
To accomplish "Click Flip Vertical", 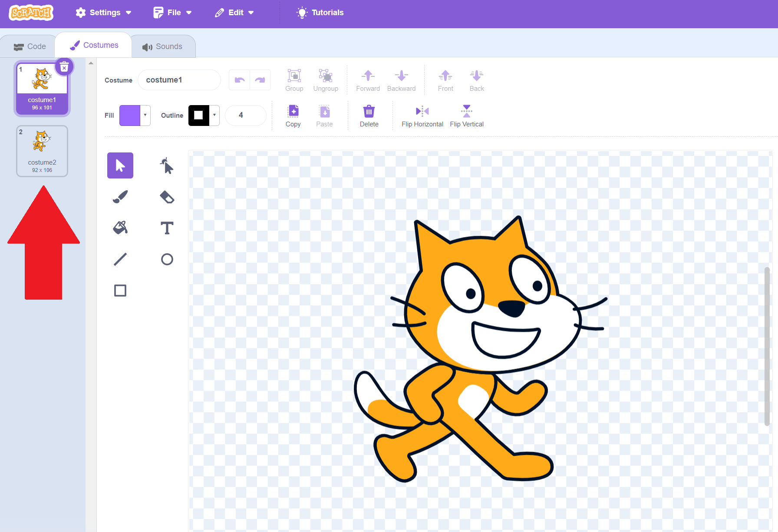I will [x=467, y=116].
